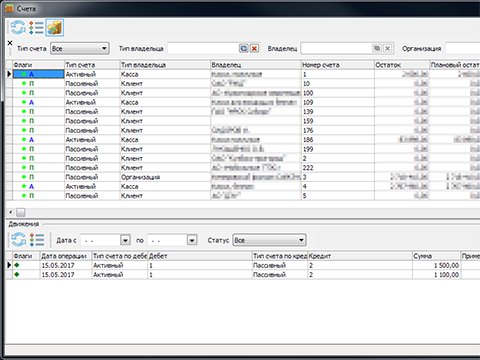Viewport: 480px width, 360px height.
Task: Open the Дата с date picker dropdown
Action: (125, 240)
